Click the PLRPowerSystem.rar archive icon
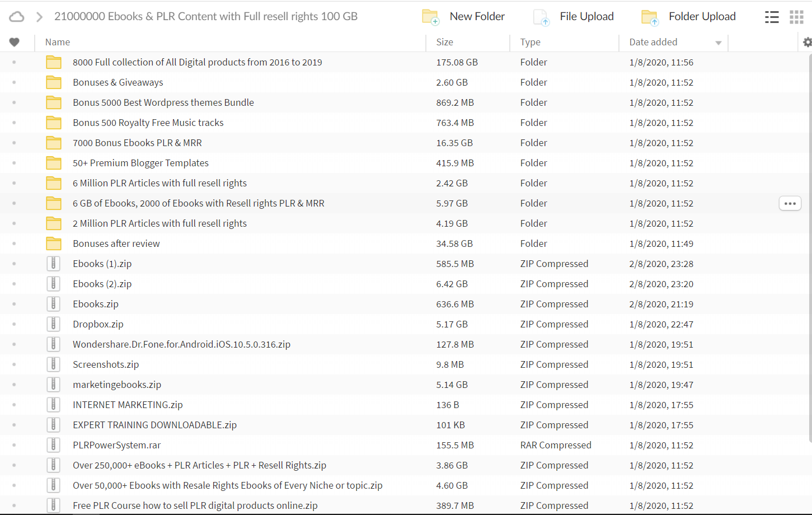This screenshot has width=812, height=515. click(x=54, y=445)
